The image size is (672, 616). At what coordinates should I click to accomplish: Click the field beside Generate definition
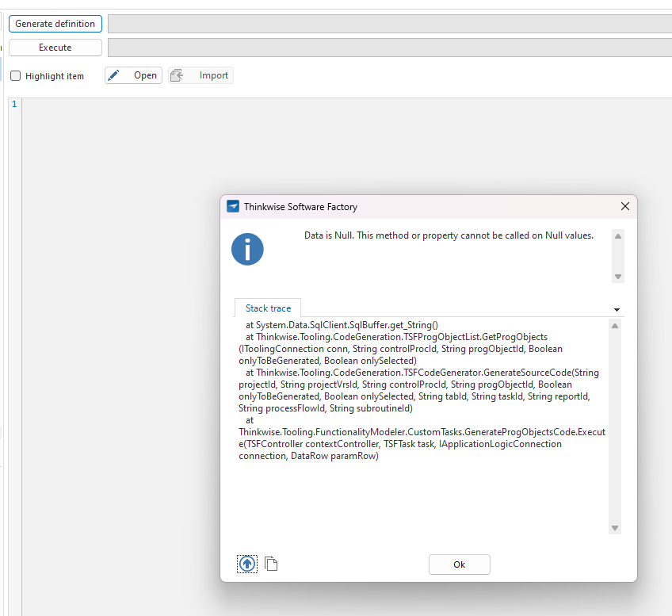(390, 24)
